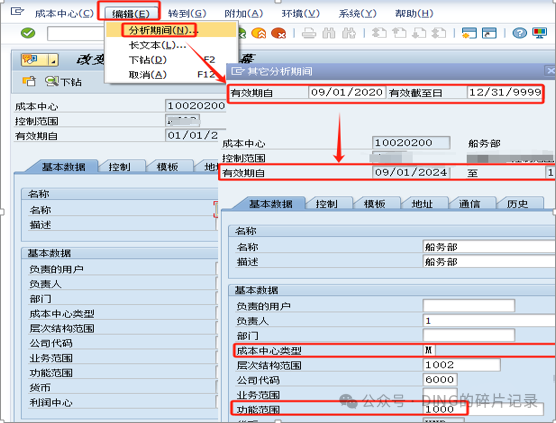Switch to 模板 tab in left window
The image size is (556, 423).
167,167
